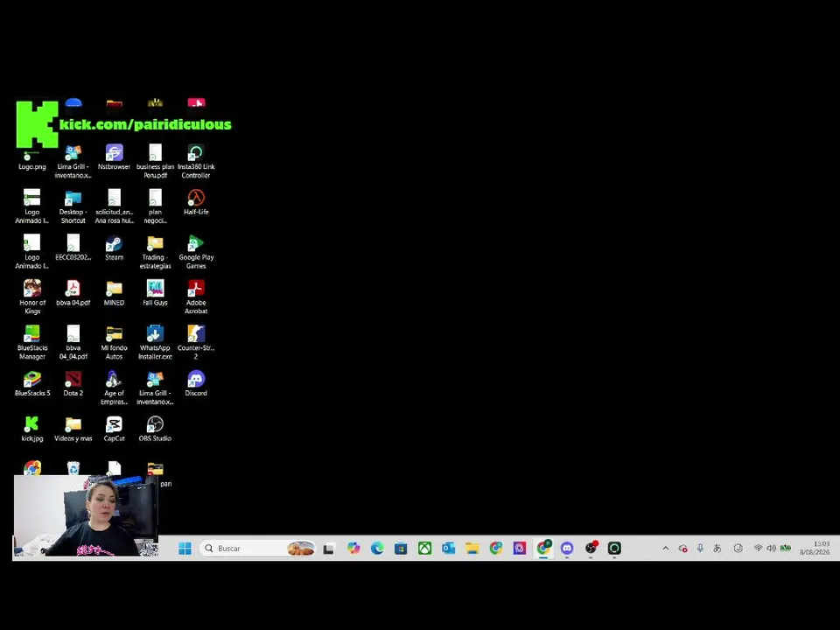This screenshot has width=840, height=630.
Task: Select the solicitud_an.. Ana rosa file
Action: click(x=114, y=206)
